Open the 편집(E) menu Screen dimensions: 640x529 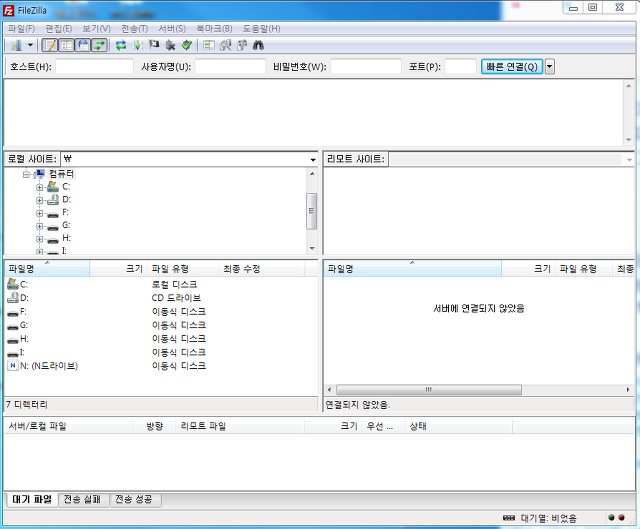point(59,29)
